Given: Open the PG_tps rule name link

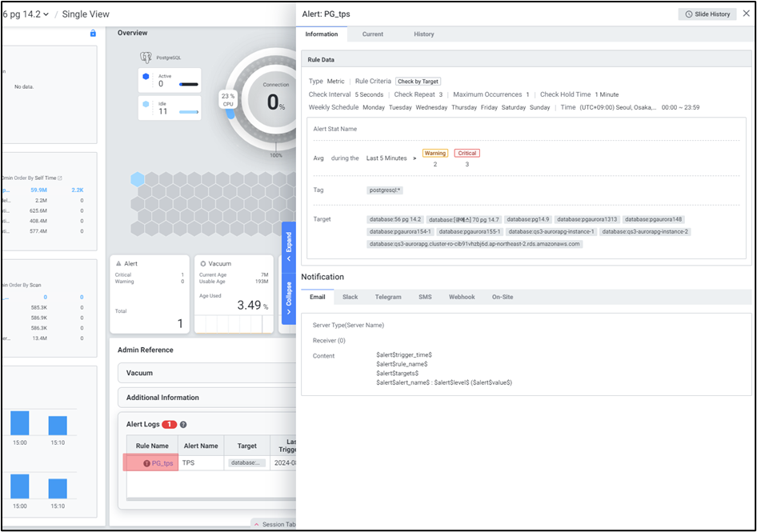Looking at the screenshot, I should pos(162,463).
